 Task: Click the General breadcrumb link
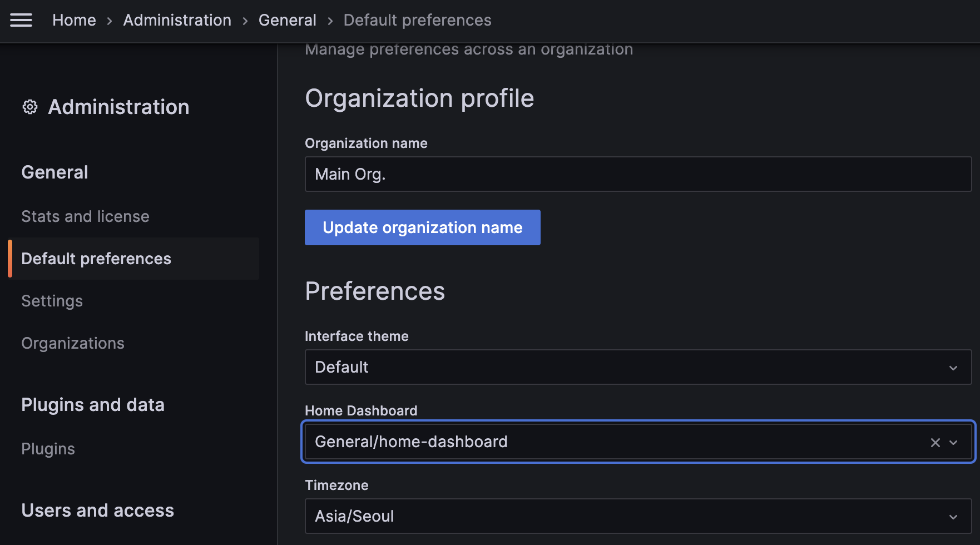click(287, 21)
